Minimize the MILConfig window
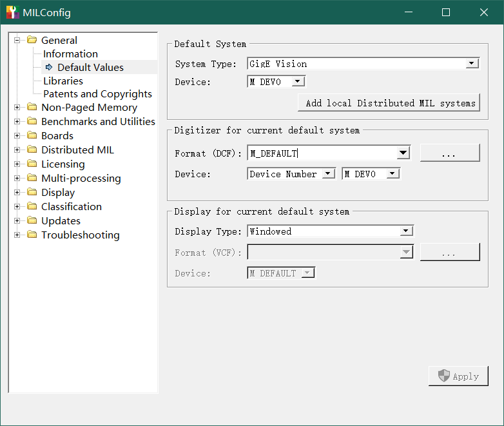 (x=409, y=12)
